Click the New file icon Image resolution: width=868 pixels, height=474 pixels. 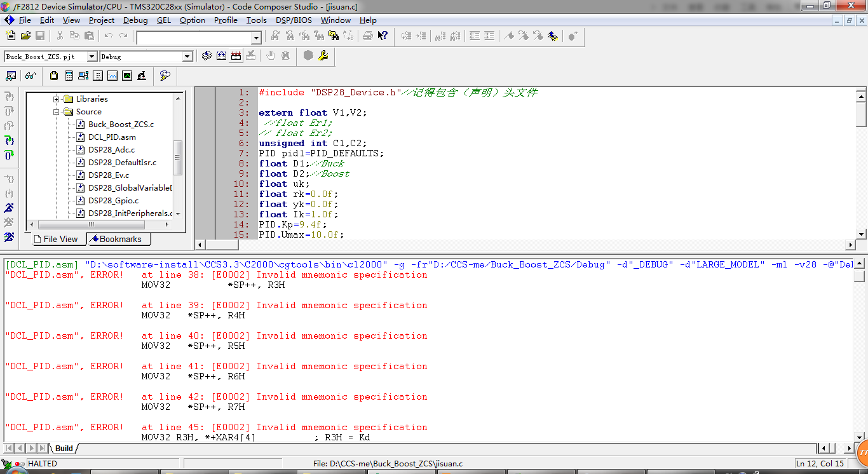coord(11,36)
